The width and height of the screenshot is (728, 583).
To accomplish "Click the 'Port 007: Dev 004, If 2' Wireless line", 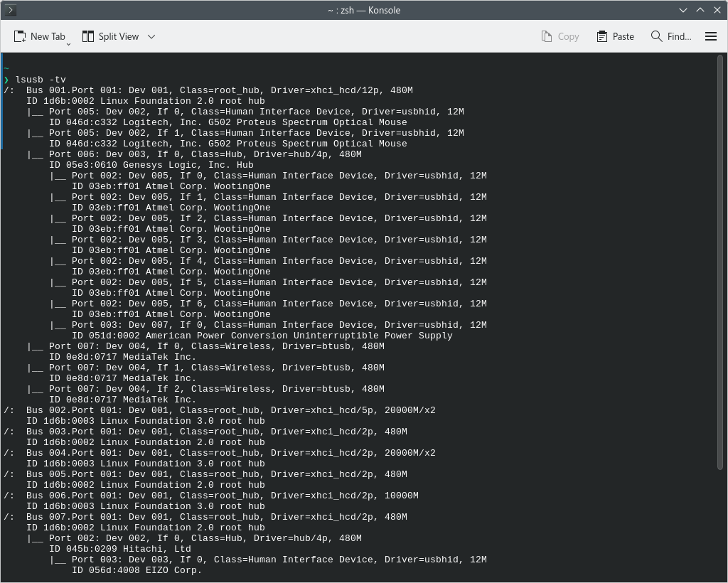I will (205, 389).
